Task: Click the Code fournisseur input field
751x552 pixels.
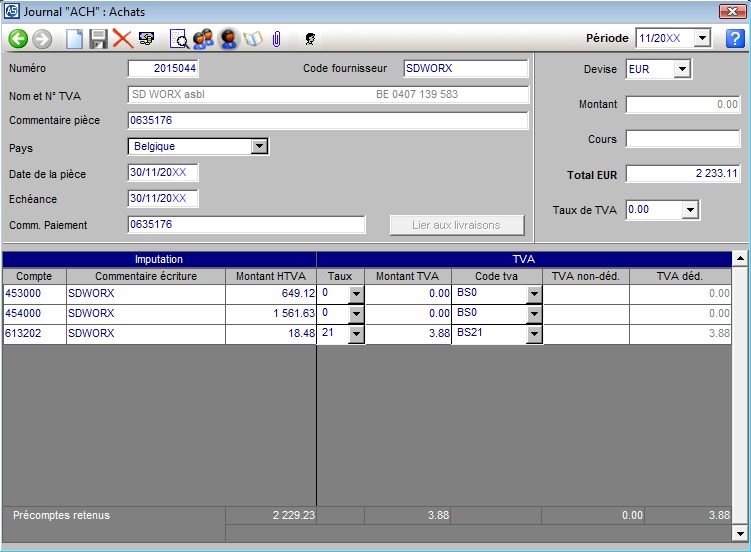Action: pos(465,69)
